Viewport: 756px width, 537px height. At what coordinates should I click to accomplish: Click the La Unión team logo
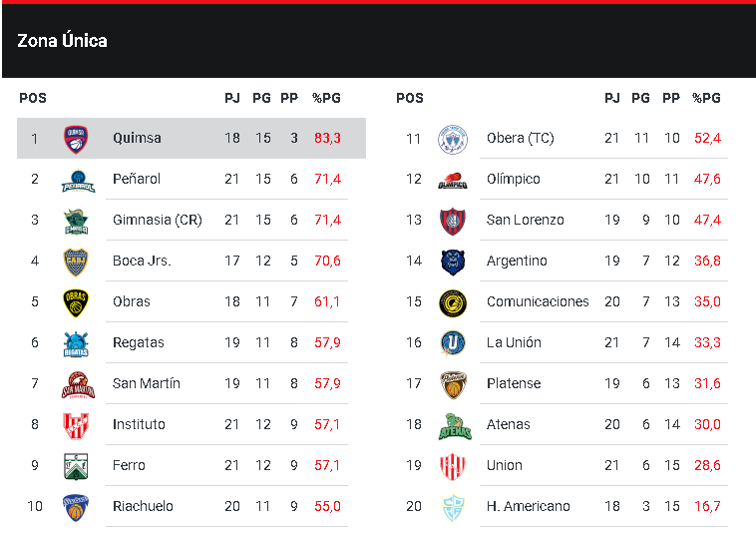click(453, 343)
